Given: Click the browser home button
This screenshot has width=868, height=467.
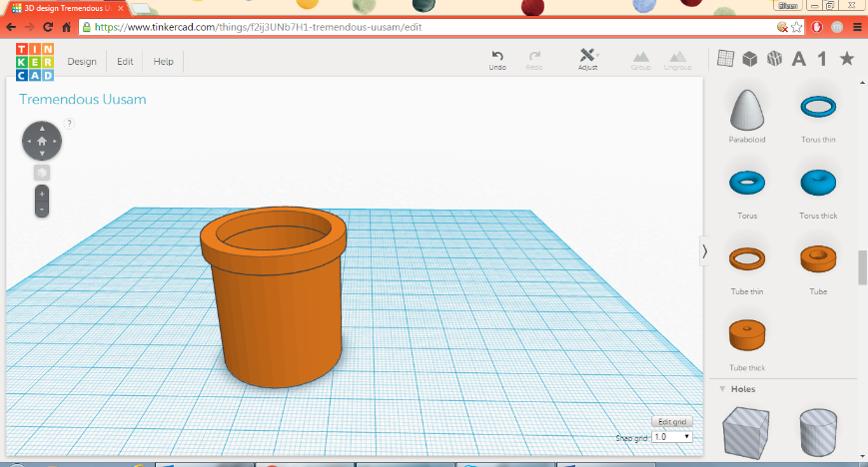Looking at the screenshot, I should coord(67,27).
